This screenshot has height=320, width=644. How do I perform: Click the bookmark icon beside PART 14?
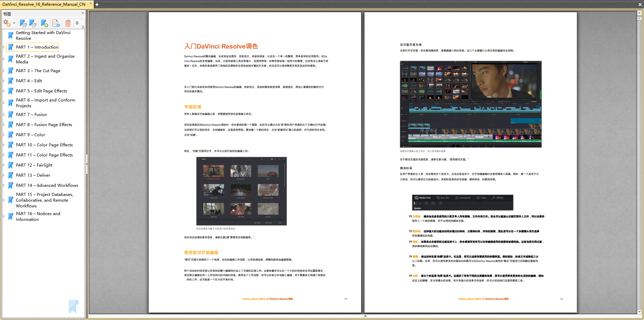11,185
